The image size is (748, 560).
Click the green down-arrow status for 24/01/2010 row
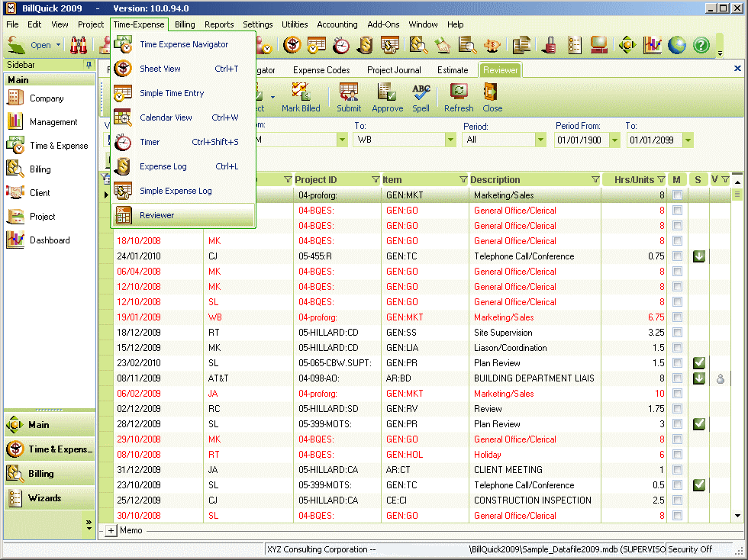699,256
